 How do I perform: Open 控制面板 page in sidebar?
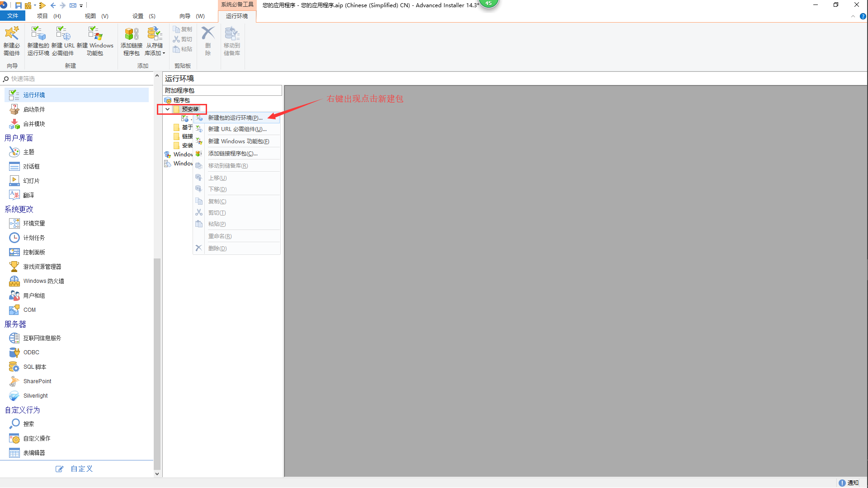(x=34, y=252)
